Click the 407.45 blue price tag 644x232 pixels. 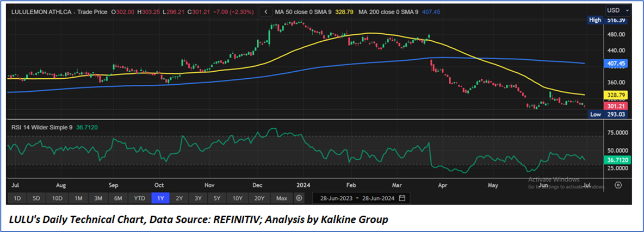(615, 64)
